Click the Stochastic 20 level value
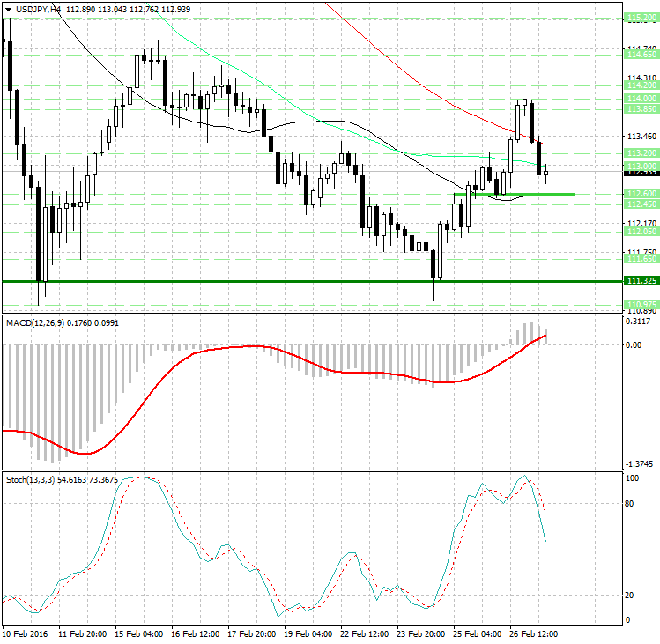This screenshot has height=644, width=660. [x=629, y=596]
